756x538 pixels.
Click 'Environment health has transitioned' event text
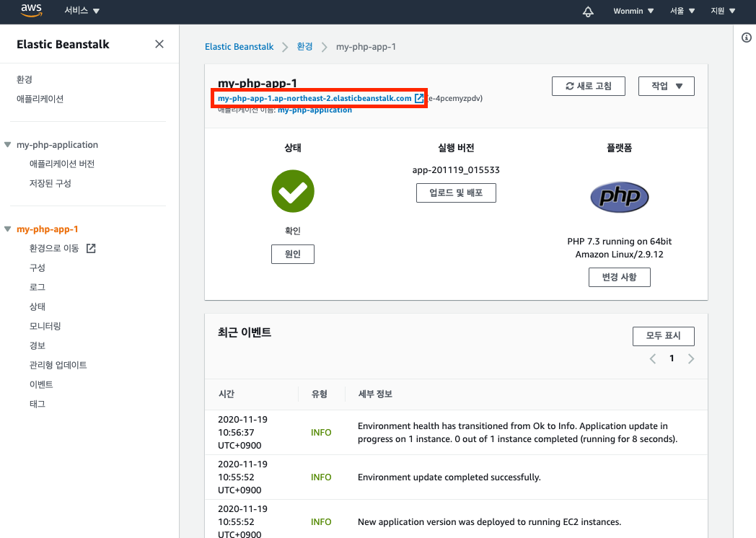point(517,433)
